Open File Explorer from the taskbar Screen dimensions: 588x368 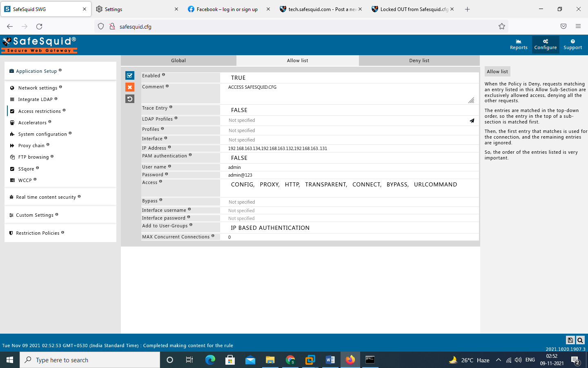(270, 360)
